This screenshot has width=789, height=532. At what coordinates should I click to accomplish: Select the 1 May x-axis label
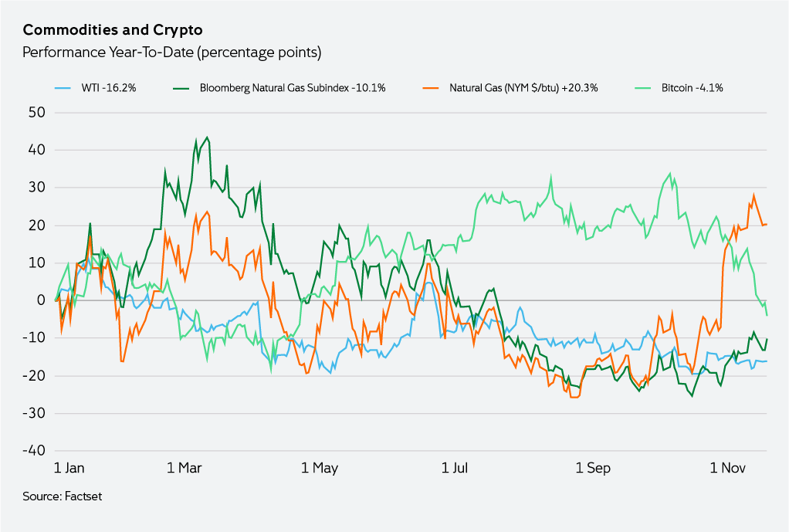[320, 468]
